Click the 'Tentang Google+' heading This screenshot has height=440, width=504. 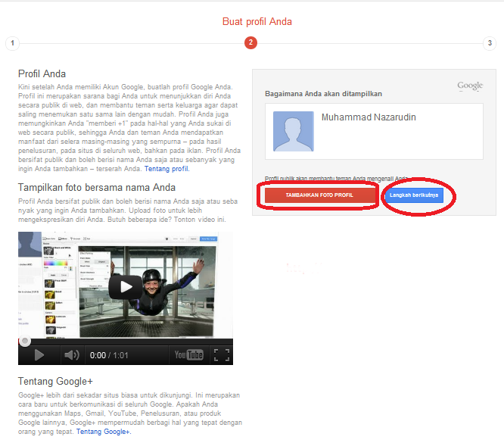point(55,382)
